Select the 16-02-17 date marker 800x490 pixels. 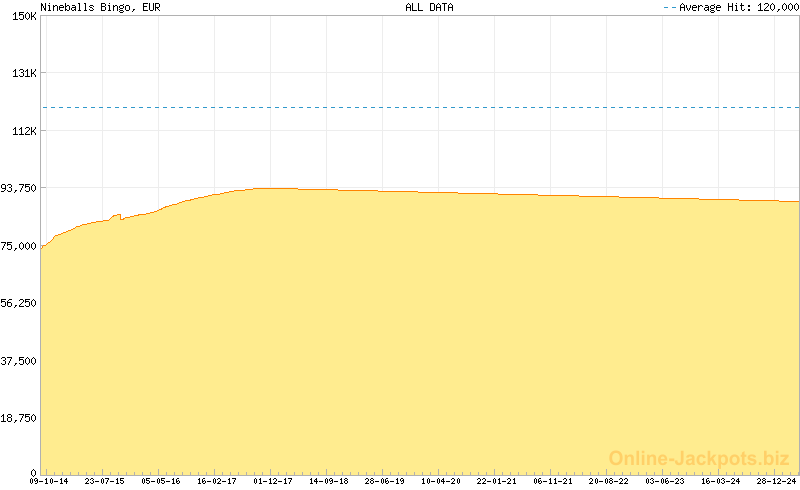[x=216, y=481]
